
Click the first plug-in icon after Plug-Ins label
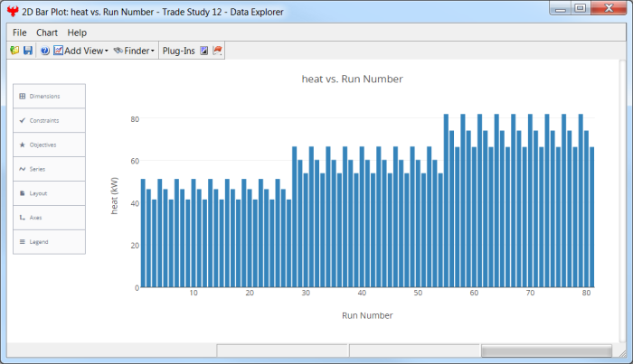pyautogui.click(x=203, y=51)
